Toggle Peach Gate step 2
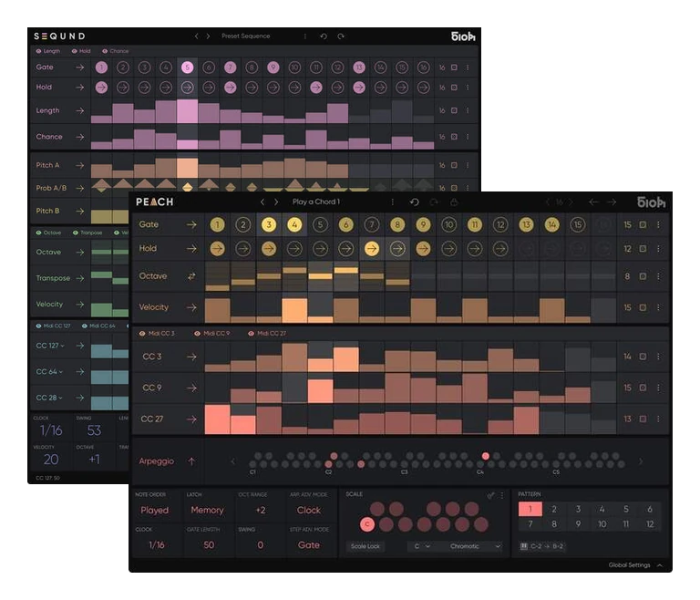 242,224
